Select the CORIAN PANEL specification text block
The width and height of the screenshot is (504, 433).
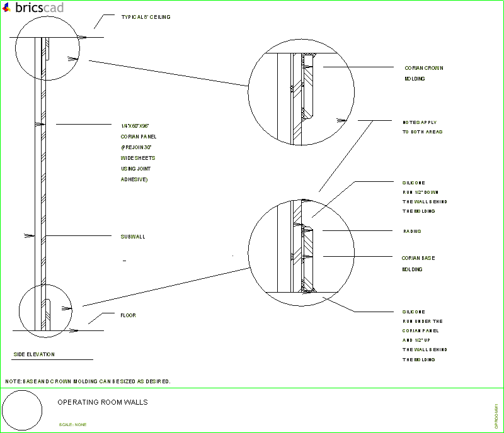(x=137, y=152)
